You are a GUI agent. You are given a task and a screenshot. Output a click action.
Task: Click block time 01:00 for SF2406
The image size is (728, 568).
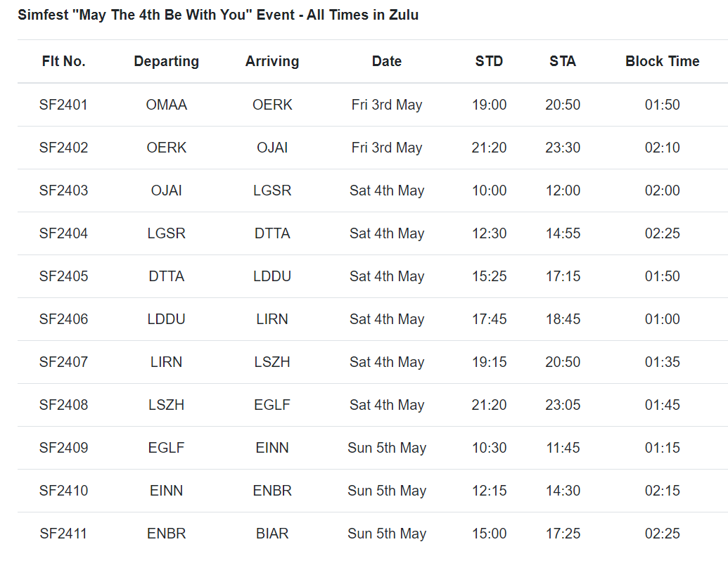pyautogui.click(x=662, y=319)
